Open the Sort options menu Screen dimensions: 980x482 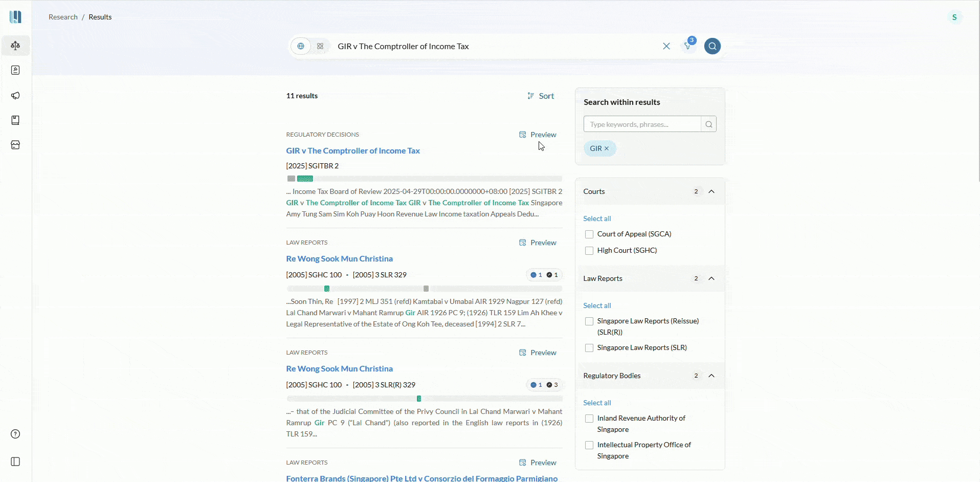click(541, 96)
